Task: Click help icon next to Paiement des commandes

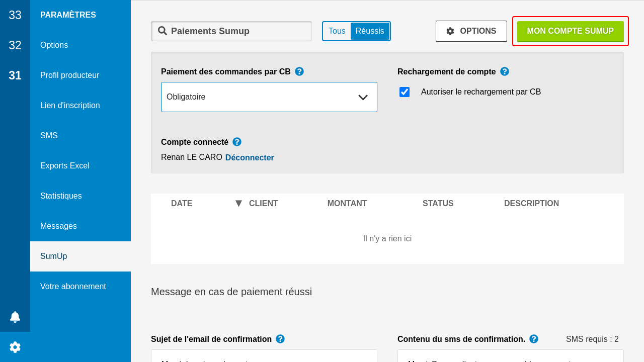Action: [x=299, y=71]
